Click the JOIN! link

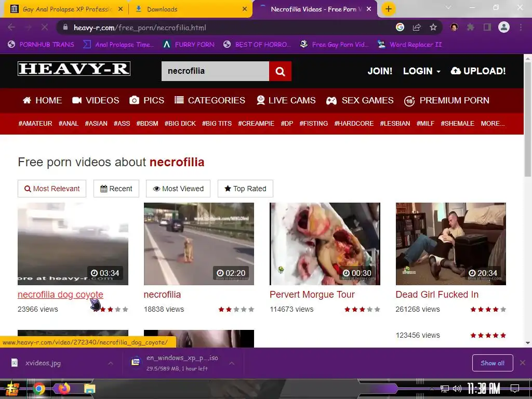point(380,71)
